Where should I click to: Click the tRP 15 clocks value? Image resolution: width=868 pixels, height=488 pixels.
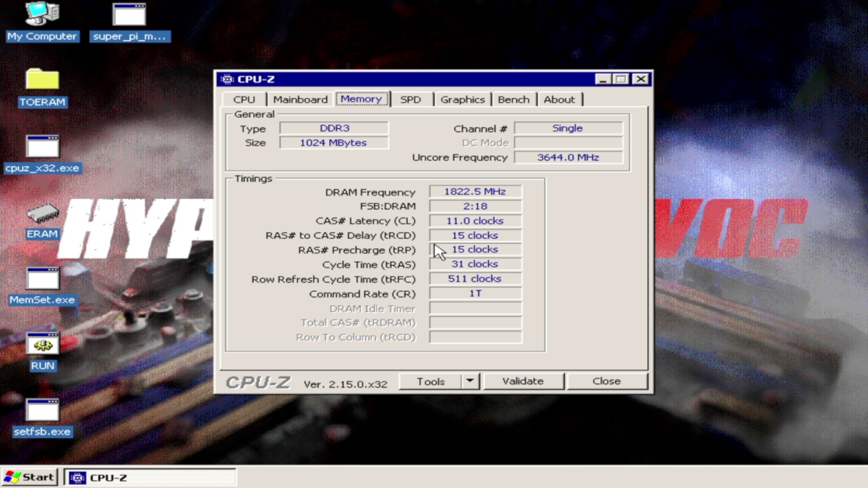[476, 250]
